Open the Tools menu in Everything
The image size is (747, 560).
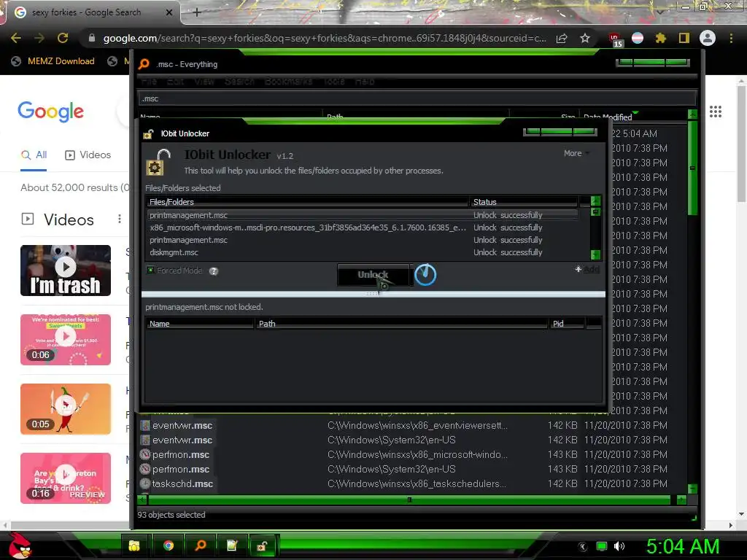(334, 82)
